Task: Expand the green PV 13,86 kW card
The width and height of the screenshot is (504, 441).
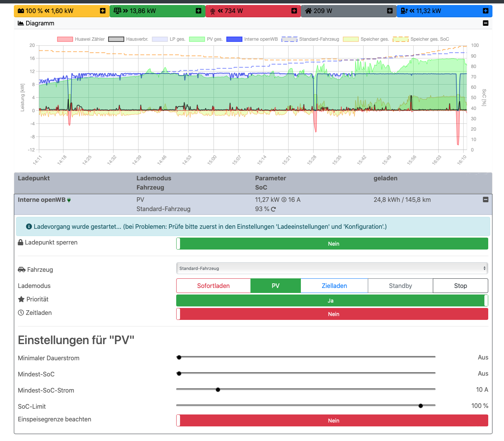Action: tap(198, 11)
